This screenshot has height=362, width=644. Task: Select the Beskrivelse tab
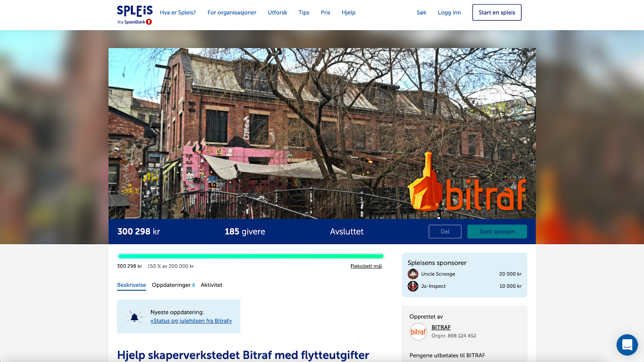[132, 285]
